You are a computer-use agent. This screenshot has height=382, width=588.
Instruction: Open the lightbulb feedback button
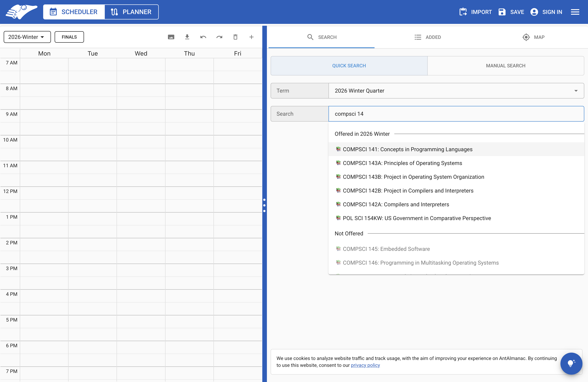571,363
